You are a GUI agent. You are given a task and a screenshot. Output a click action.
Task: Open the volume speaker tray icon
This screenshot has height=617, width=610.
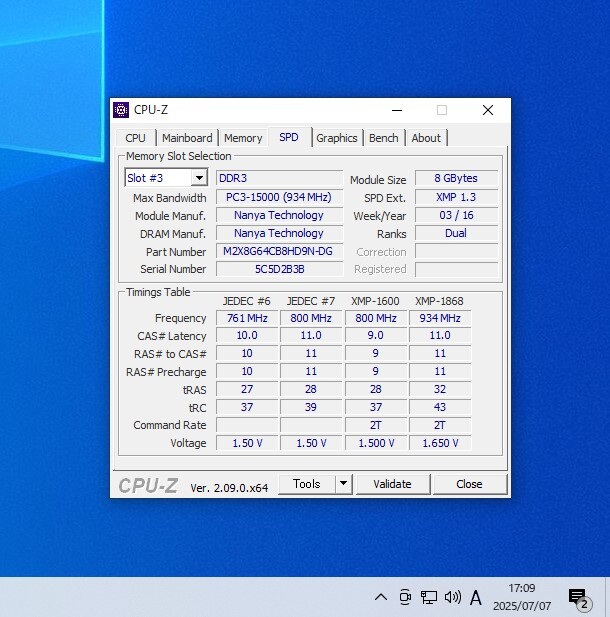[453, 597]
